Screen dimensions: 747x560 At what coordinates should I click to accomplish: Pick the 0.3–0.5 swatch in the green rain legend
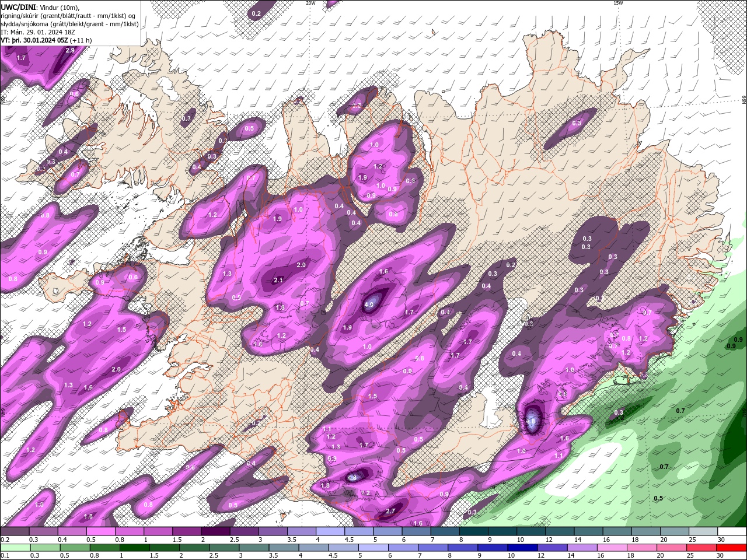(x=45, y=548)
